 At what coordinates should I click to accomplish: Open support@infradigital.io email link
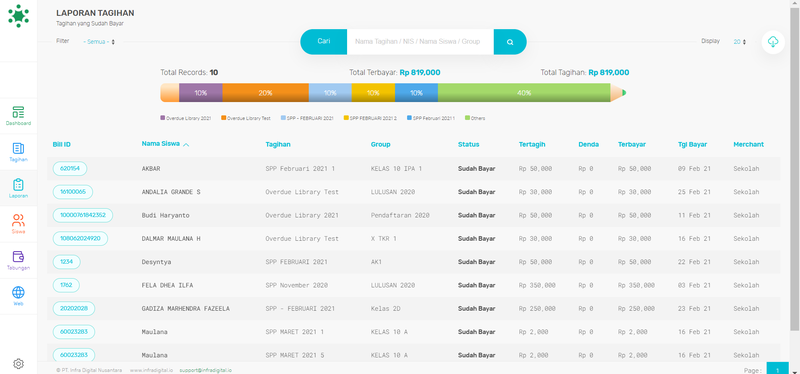[206, 370]
